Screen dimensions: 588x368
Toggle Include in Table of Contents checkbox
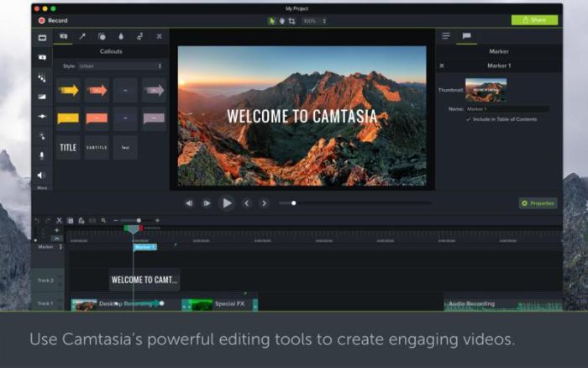click(x=469, y=119)
